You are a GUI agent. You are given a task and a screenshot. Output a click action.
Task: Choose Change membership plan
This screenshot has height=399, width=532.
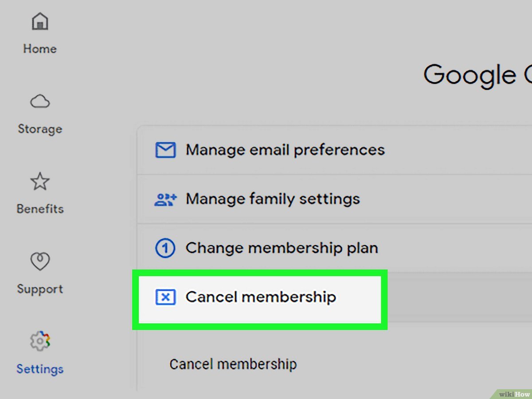coord(282,248)
